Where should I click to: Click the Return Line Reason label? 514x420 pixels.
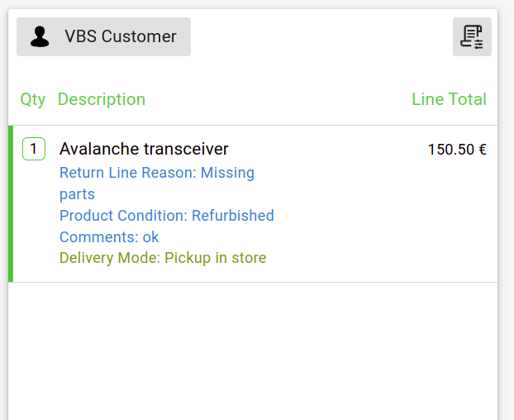(128, 173)
